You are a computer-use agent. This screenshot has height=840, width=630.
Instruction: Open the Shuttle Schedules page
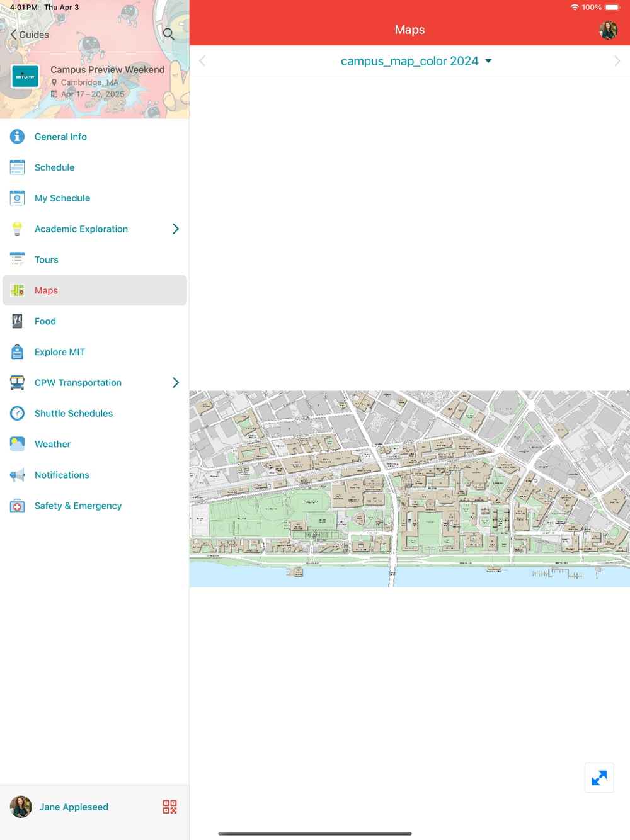[x=94, y=414]
